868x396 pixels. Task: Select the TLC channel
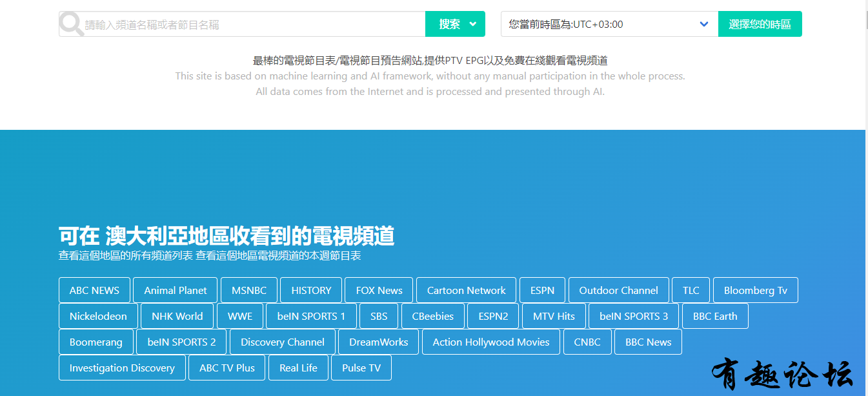691,290
